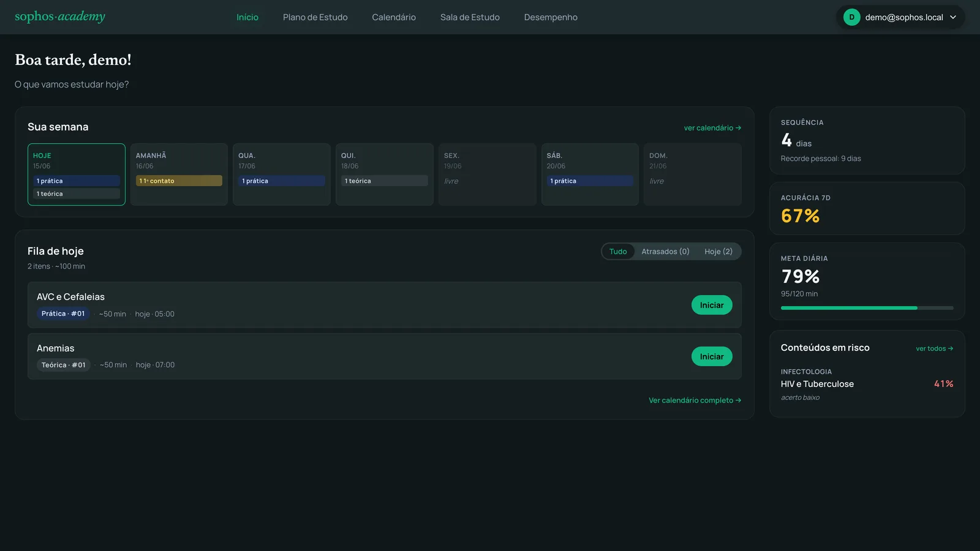Open the SÁB. 20/06 day card
Screen dimensions: 980x551
(x=590, y=174)
